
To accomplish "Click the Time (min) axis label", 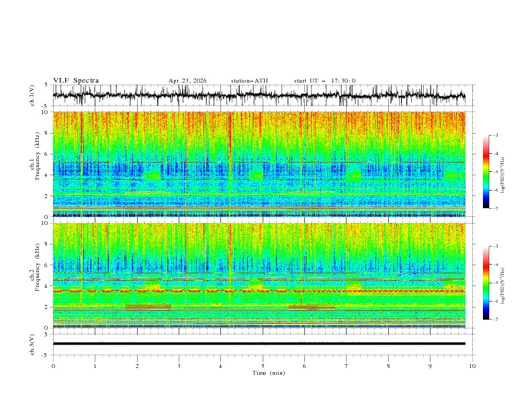I will [x=269, y=373].
